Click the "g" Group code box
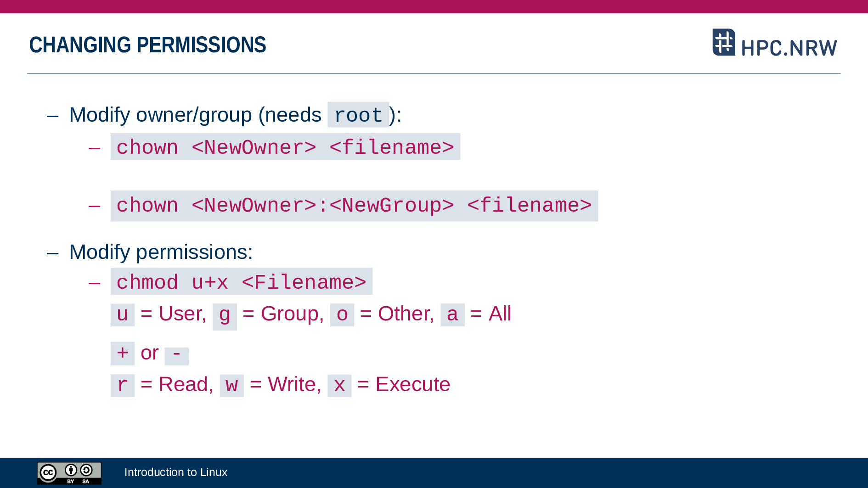The image size is (868, 488). [225, 316]
